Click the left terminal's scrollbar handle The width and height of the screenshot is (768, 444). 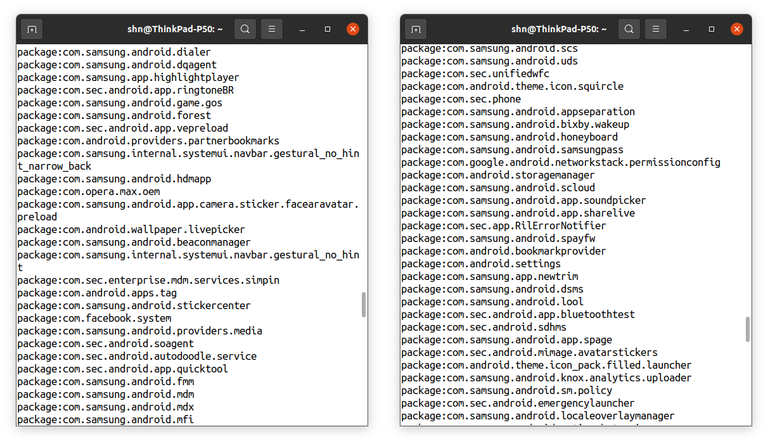click(364, 304)
